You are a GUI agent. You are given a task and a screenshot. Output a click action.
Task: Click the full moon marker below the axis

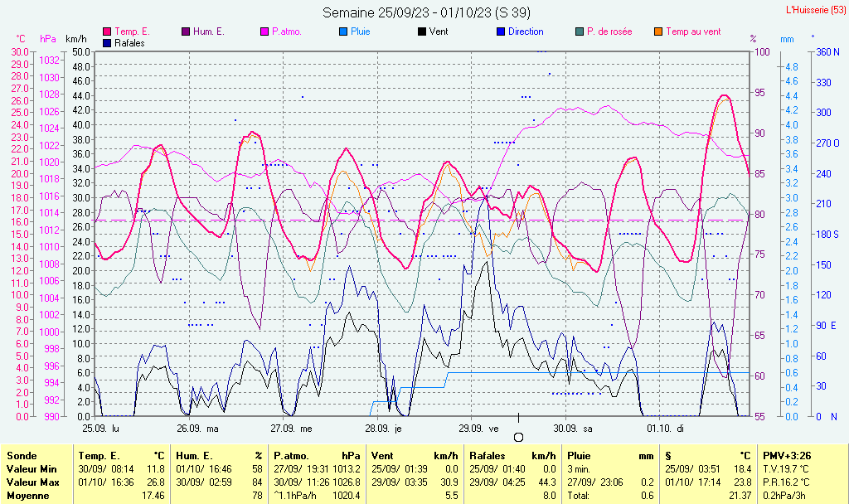[x=518, y=438]
